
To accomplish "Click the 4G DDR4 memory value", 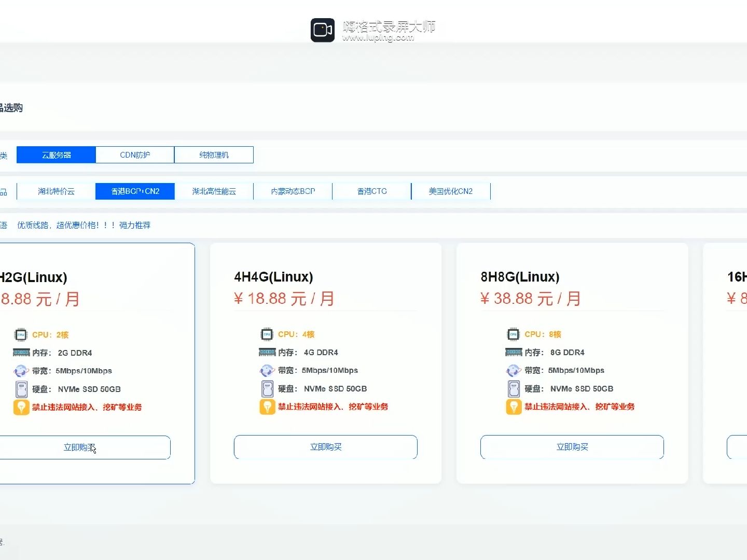I will 321,353.
